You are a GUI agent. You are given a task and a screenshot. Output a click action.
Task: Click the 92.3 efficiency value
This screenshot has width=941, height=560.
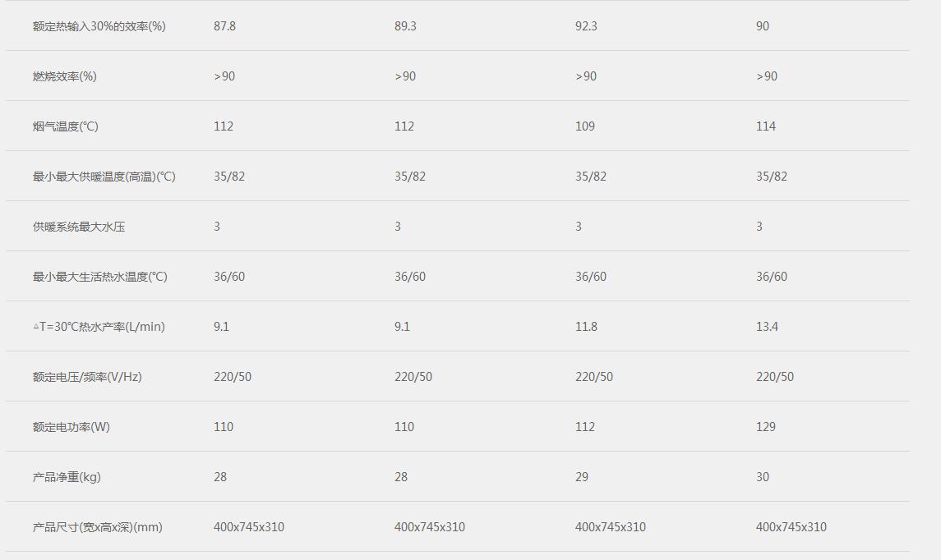[586, 26]
